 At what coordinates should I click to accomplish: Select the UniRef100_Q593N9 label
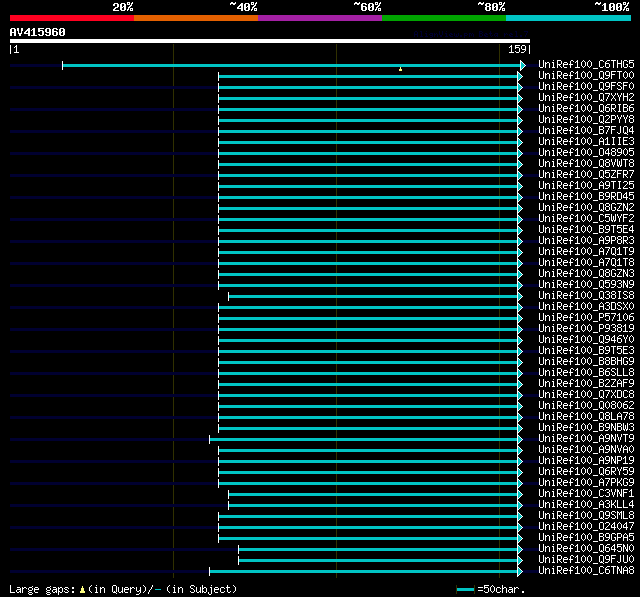click(x=586, y=285)
